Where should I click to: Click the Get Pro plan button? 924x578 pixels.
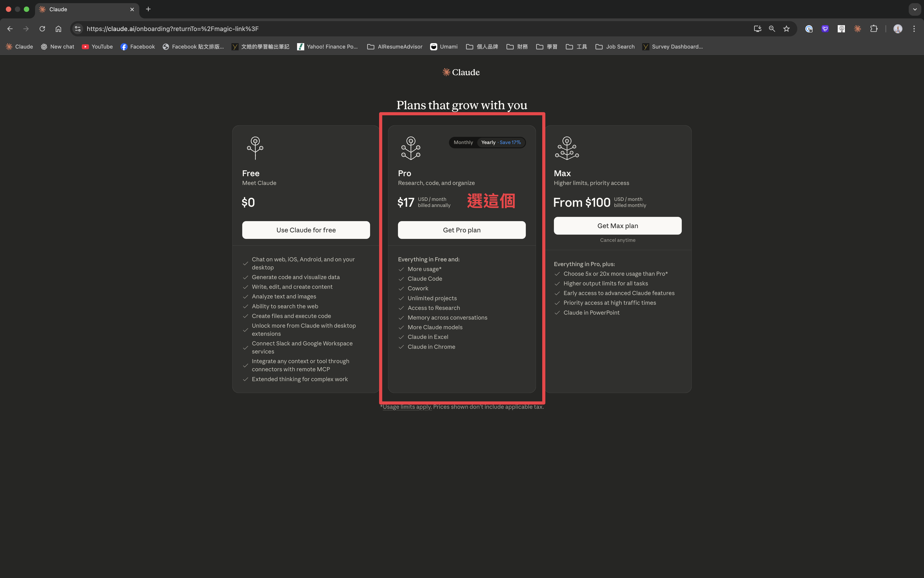tap(462, 230)
